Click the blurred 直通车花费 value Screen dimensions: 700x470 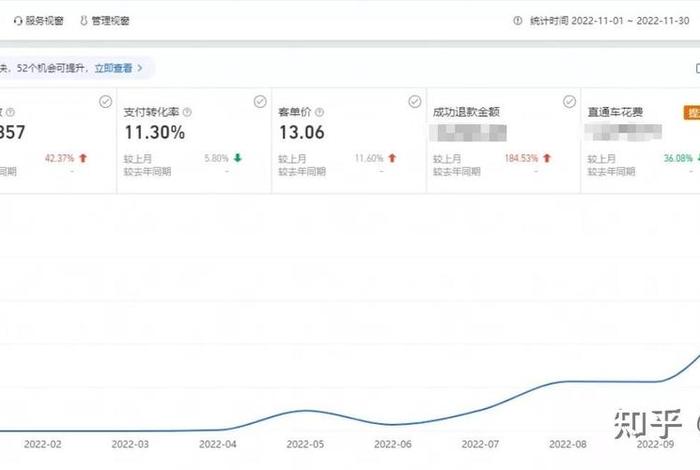tap(623, 133)
